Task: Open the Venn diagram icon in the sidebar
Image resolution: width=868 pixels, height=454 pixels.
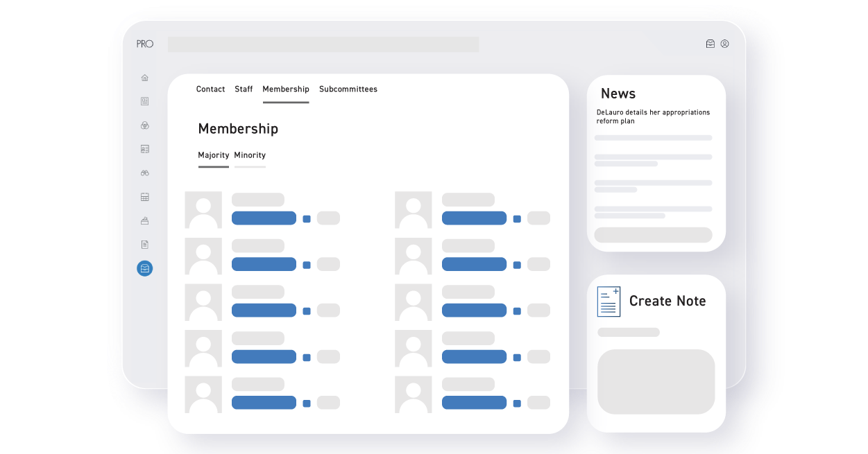Action: 144,125
